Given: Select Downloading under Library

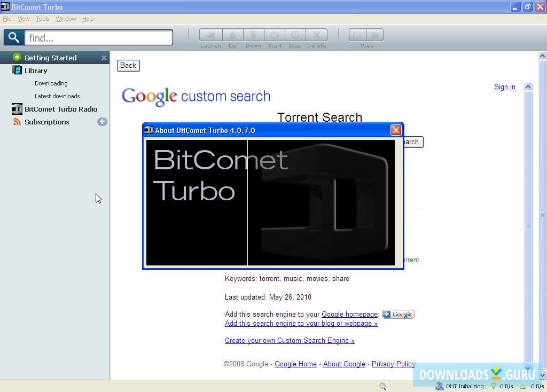Looking at the screenshot, I should coord(51,83).
